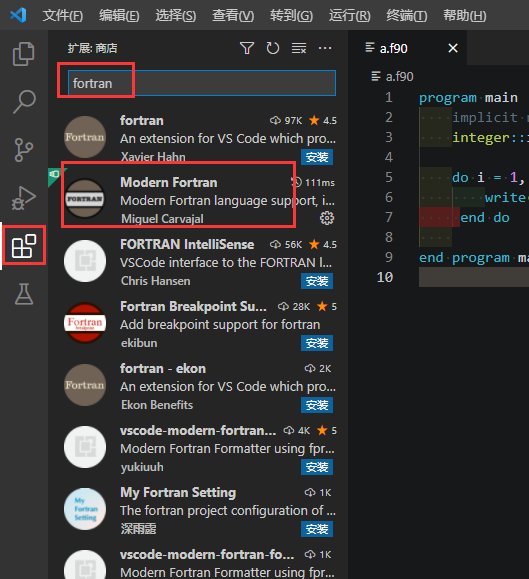Open the Search view in activity bar
Viewport: 529px width, 579px height.
24,102
